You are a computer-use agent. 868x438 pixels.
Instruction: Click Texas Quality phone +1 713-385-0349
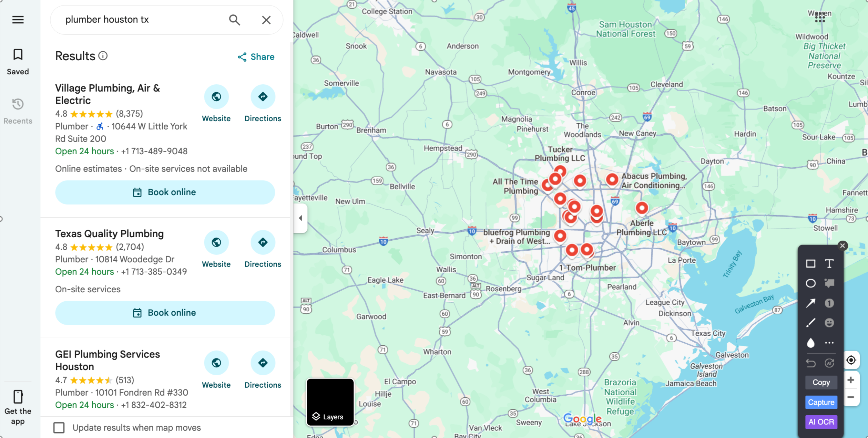pyautogui.click(x=154, y=272)
